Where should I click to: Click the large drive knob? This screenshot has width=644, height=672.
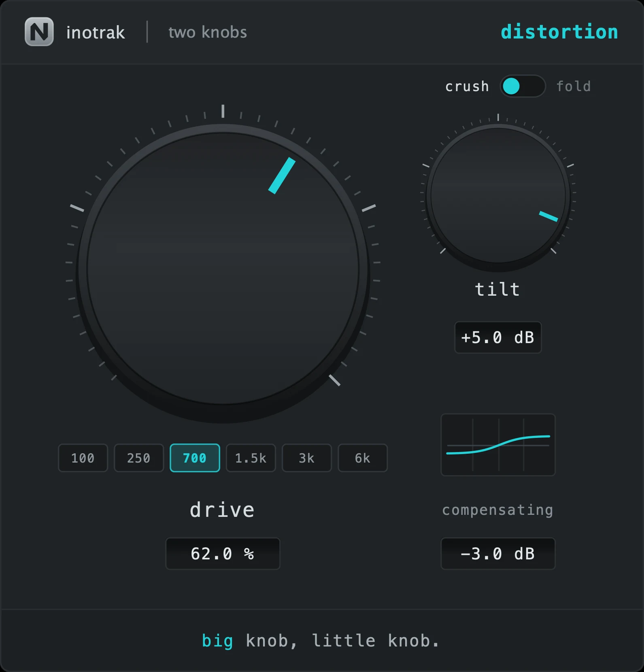[x=223, y=269]
